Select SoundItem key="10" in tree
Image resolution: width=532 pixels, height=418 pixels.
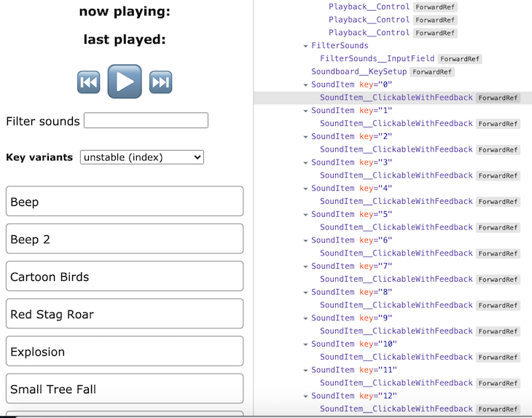tap(354, 344)
